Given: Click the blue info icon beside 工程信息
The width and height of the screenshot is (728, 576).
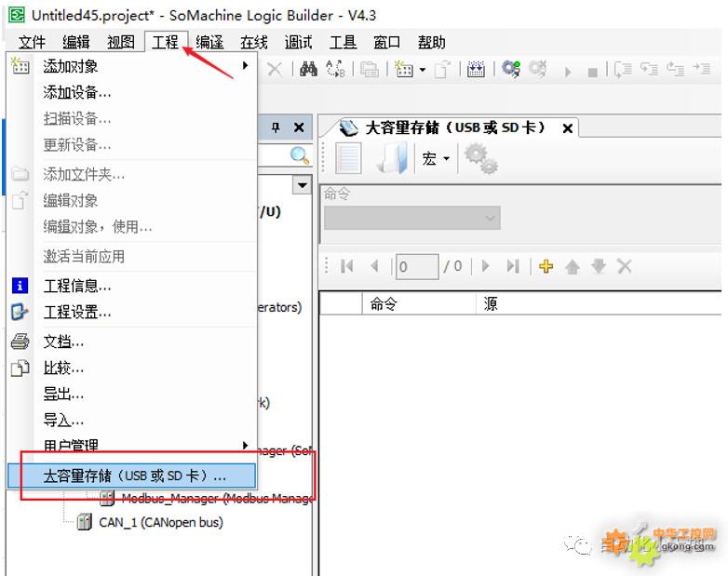Looking at the screenshot, I should 20,286.
